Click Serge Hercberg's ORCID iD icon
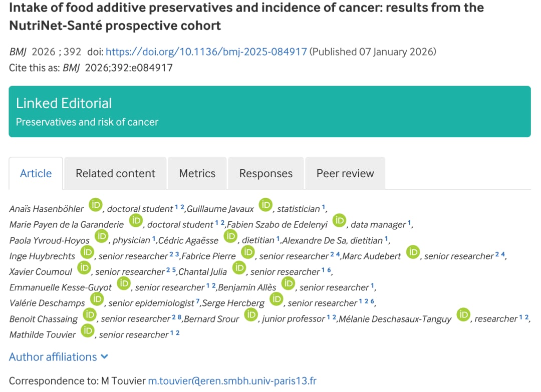 (277, 299)
